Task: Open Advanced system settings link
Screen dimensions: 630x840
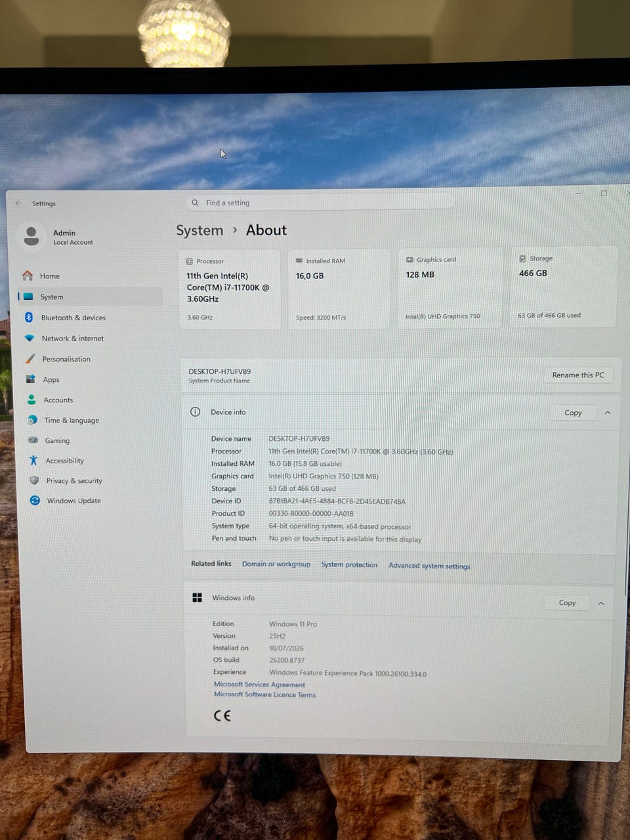Action: coord(429,566)
